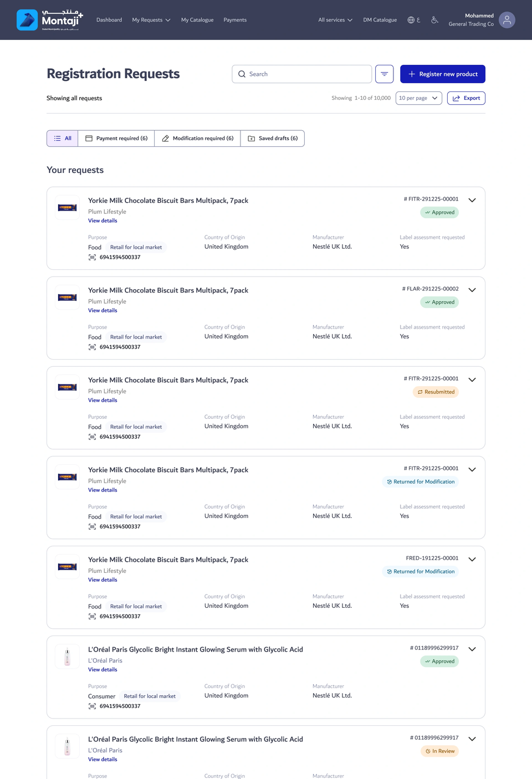Click Yorkie thumbnail in FRED-191225-00001 card
532x779 pixels.
click(x=68, y=567)
